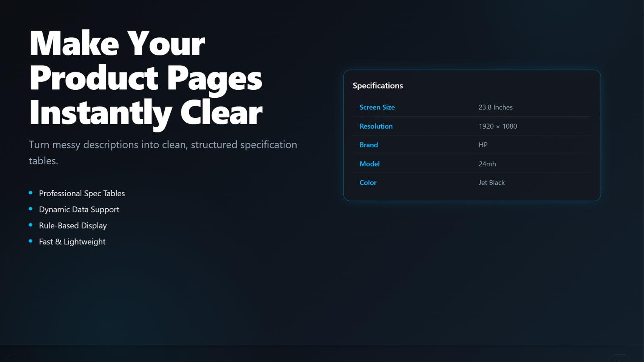Viewport: 644px width, 362px height.
Task: Click the bullet dot beside Fast & Lightweight
Action: (31, 241)
